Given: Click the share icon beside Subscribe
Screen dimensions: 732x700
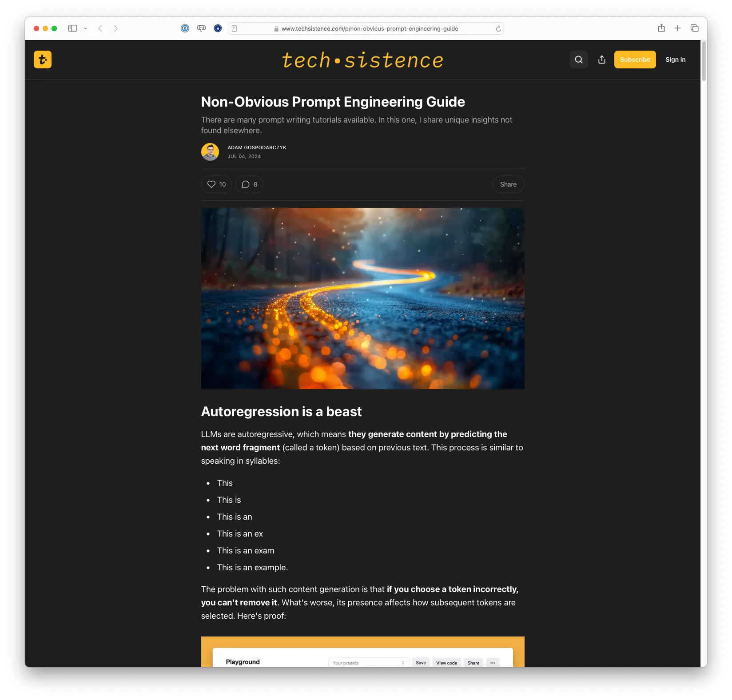Looking at the screenshot, I should pyautogui.click(x=602, y=60).
